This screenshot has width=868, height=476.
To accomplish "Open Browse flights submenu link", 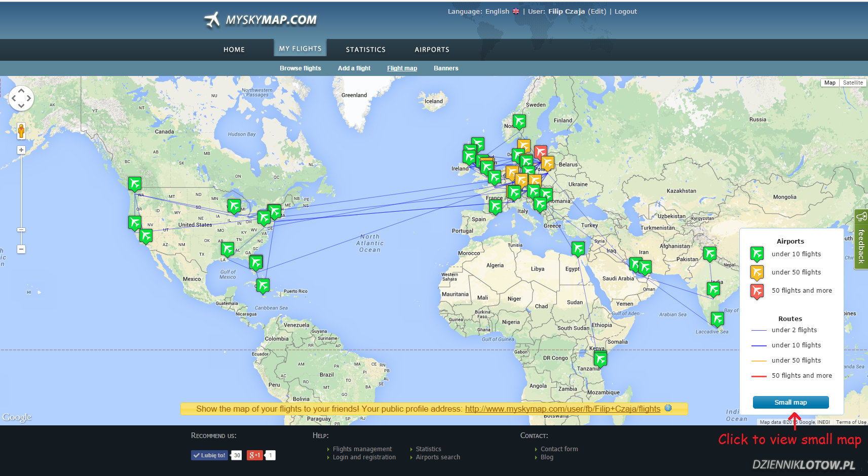I will (300, 68).
